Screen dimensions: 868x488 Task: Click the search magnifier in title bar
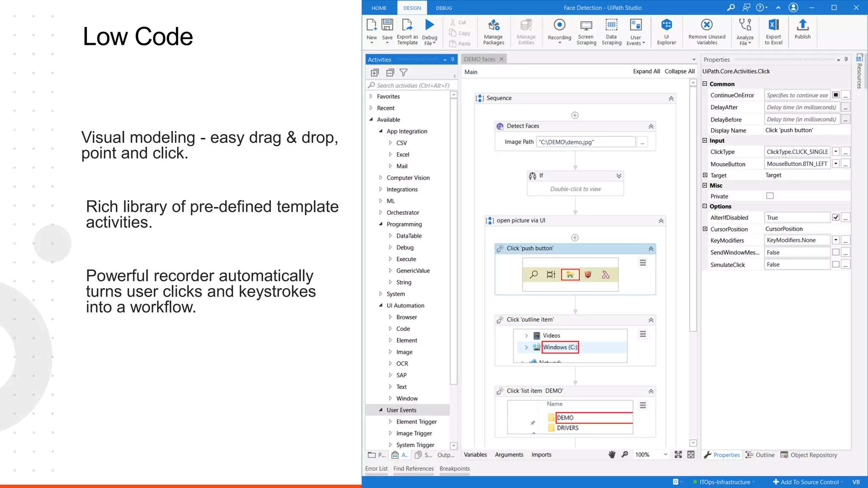point(730,8)
